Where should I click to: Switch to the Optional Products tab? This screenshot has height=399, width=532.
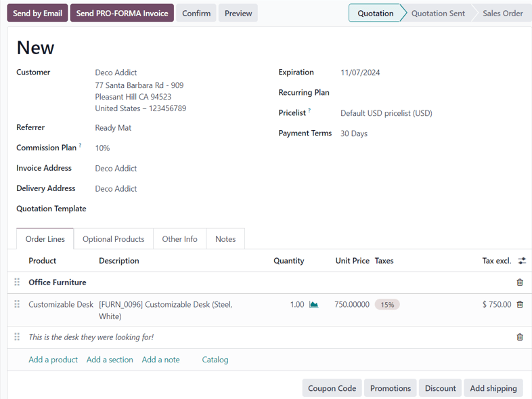[113, 239]
